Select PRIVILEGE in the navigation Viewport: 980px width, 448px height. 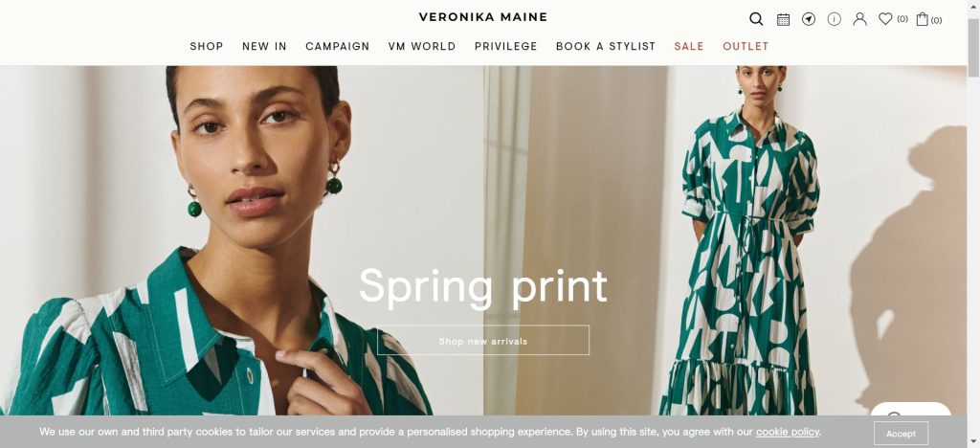pyautogui.click(x=505, y=46)
